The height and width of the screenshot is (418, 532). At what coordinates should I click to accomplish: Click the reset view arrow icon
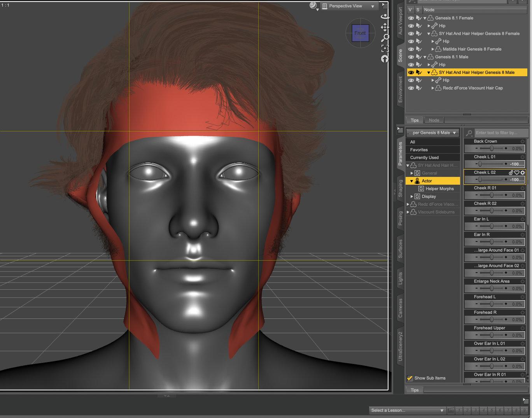385,59
